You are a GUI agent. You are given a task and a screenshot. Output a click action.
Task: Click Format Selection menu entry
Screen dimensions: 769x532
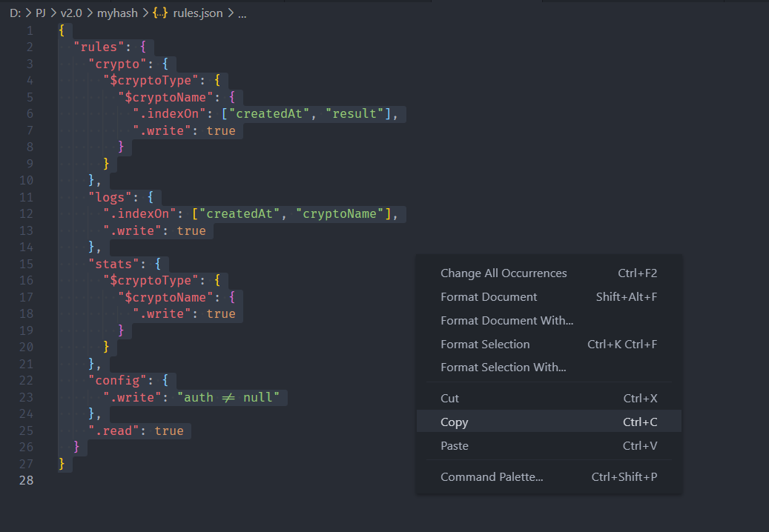coord(485,345)
